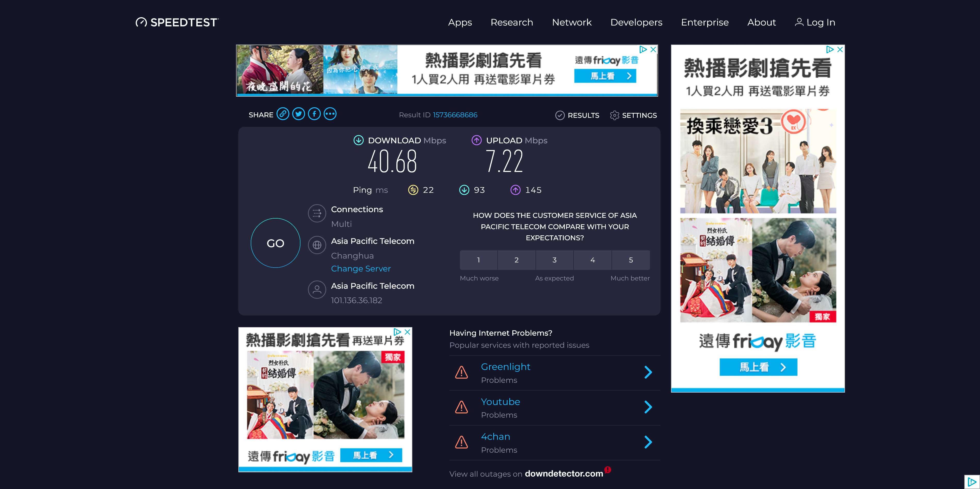Viewport: 980px width, 489px height.
Task: Click wedding drama image in bottom left ad
Action: (x=325, y=395)
